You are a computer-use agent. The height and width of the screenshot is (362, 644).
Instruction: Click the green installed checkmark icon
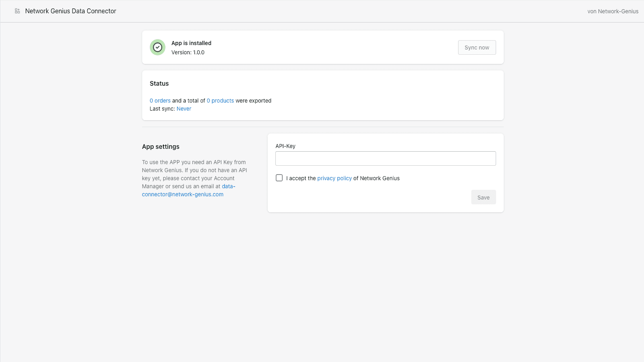click(157, 47)
